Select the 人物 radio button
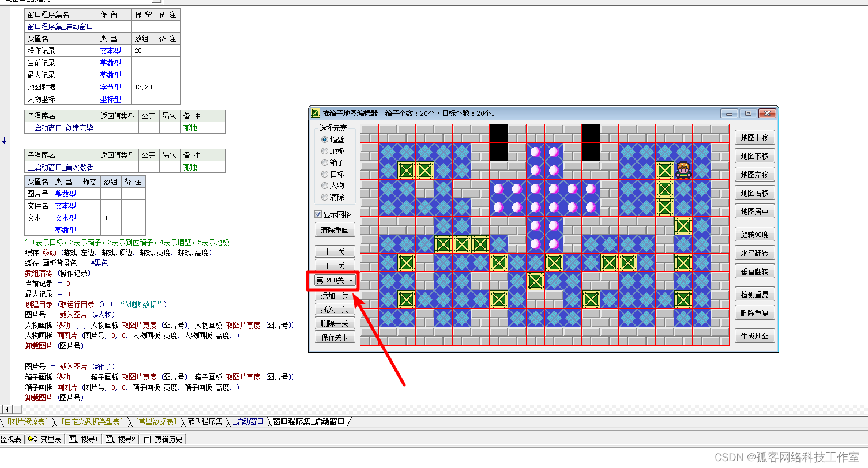This screenshot has height=468, width=868. [333, 186]
